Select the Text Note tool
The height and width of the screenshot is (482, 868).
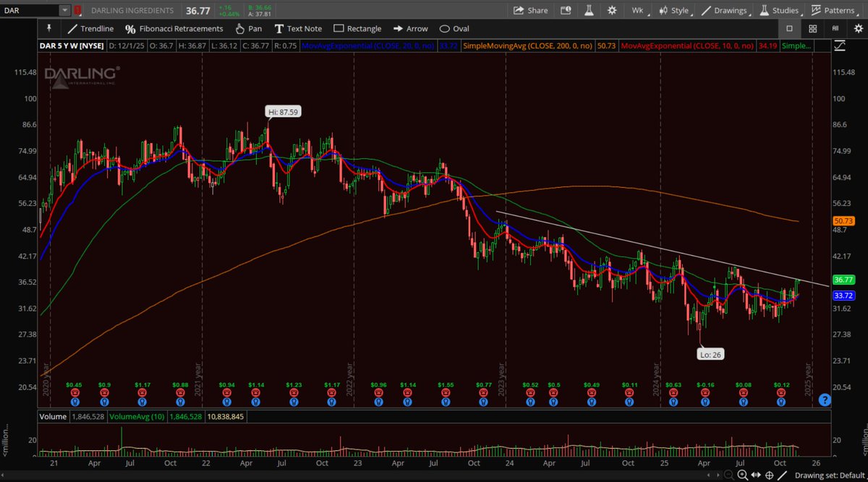point(297,28)
